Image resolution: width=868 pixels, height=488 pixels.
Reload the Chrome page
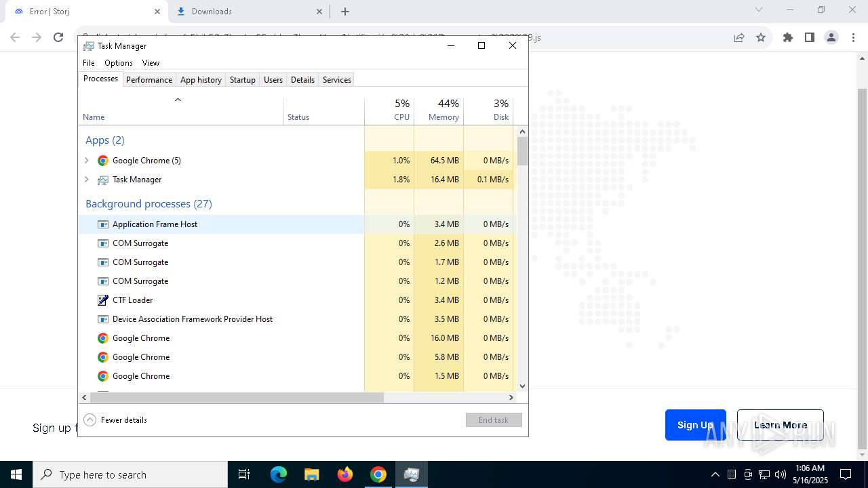click(58, 37)
